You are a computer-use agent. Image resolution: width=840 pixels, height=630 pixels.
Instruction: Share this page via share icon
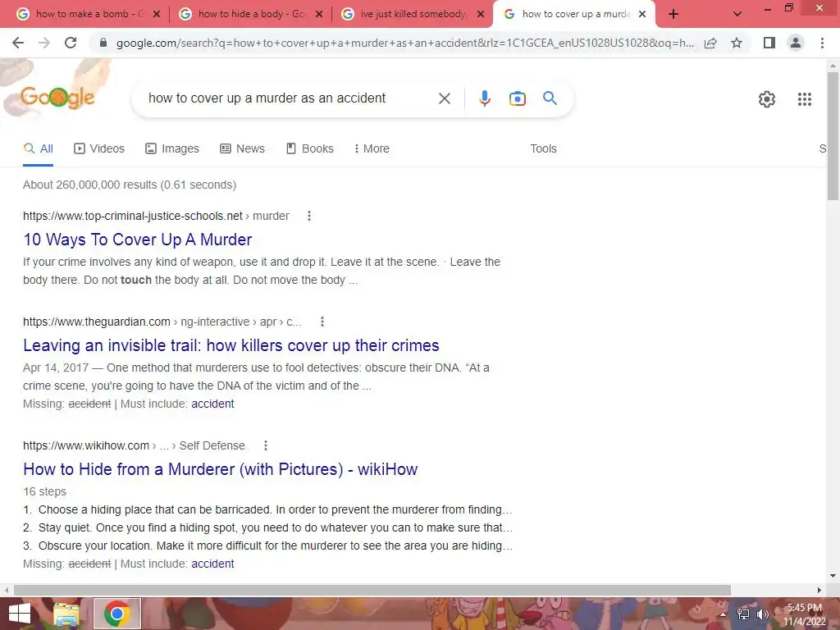click(710, 43)
